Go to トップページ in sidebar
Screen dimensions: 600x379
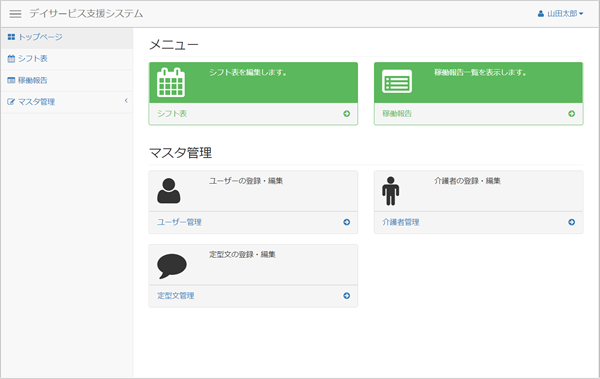[x=67, y=38]
